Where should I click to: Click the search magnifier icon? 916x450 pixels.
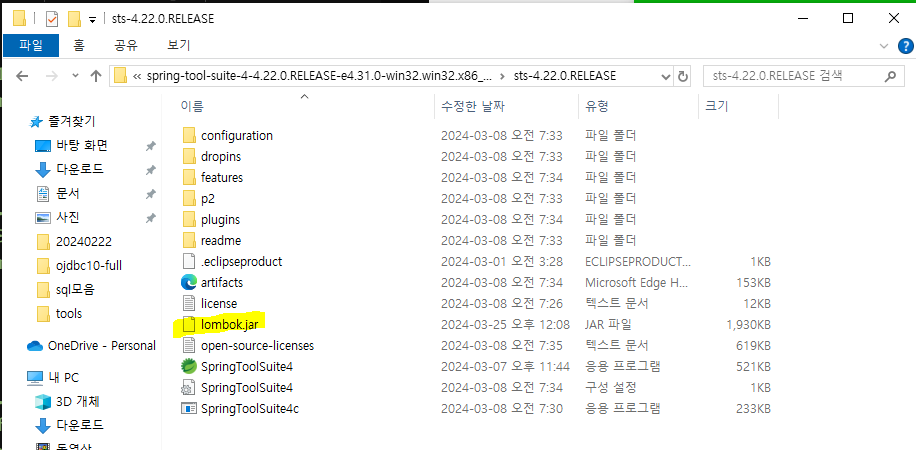coord(890,76)
